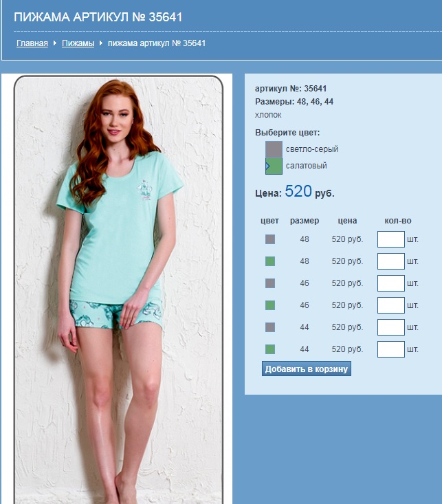
Task: Click quantity field for grey size 46
Action: point(391,283)
